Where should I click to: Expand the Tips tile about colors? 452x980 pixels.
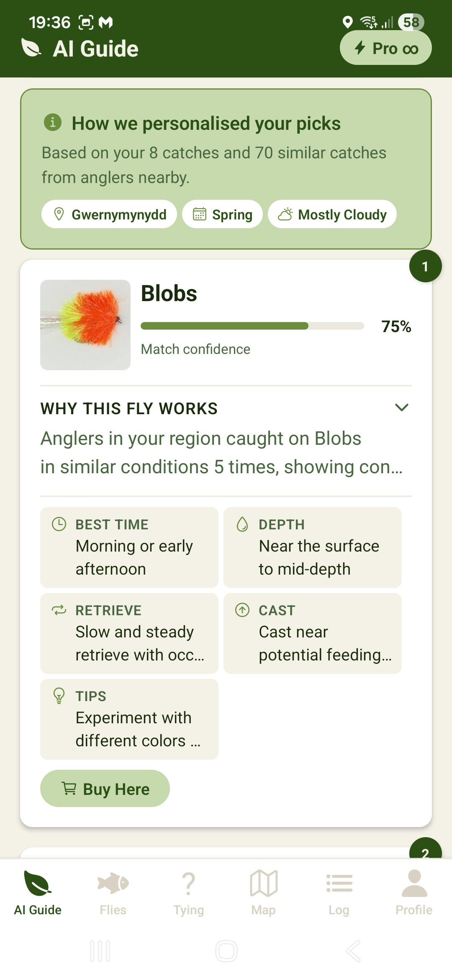[129, 719]
